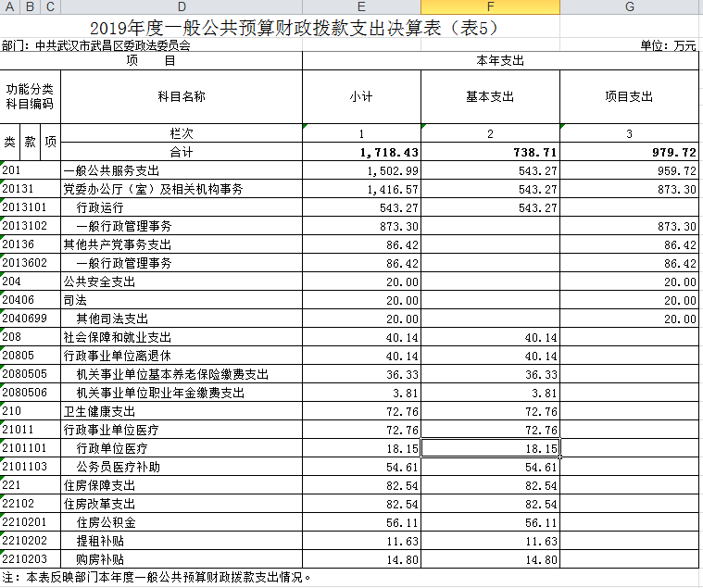703x588 pixels.
Task: Select 项目支出 value in 其他司法支出 row
Action: tap(630, 319)
